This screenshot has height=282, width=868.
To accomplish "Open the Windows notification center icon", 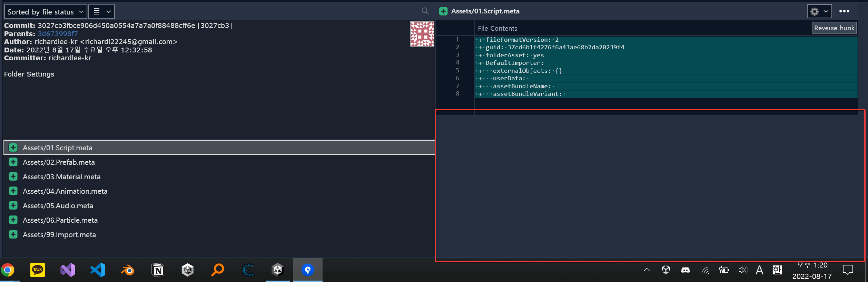I will click(848, 270).
